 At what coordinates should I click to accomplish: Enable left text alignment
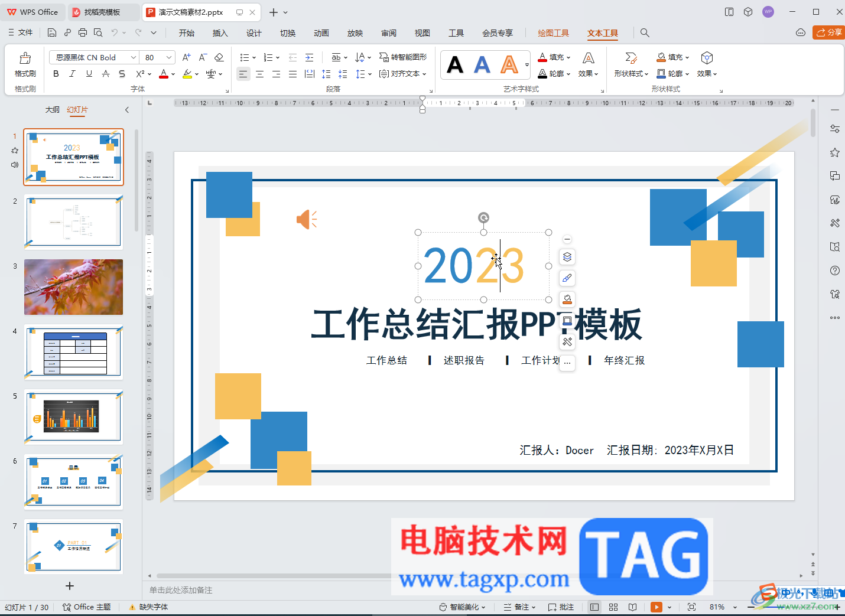click(243, 74)
